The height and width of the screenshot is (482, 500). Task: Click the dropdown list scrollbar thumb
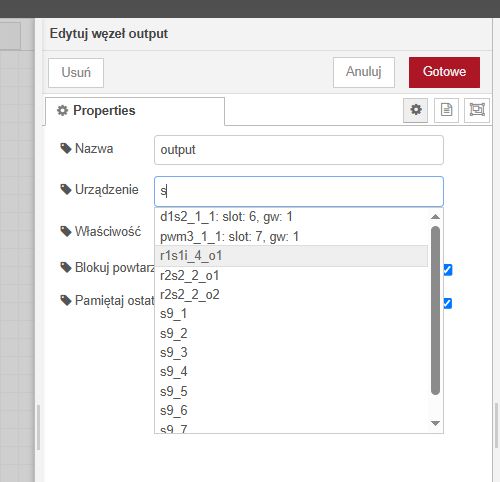435,310
